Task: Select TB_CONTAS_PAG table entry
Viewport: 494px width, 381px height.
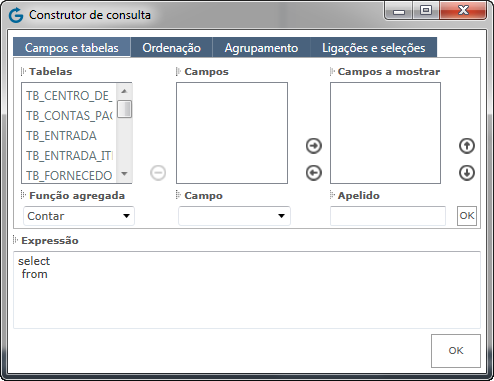Action: pos(69,116)
